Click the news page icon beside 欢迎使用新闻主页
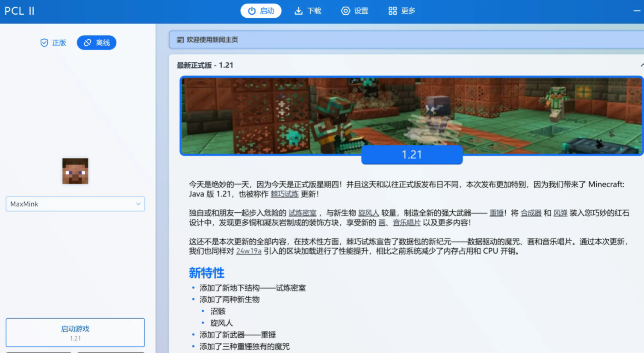The width and height of the screenshot is (644, 353). 180,40
